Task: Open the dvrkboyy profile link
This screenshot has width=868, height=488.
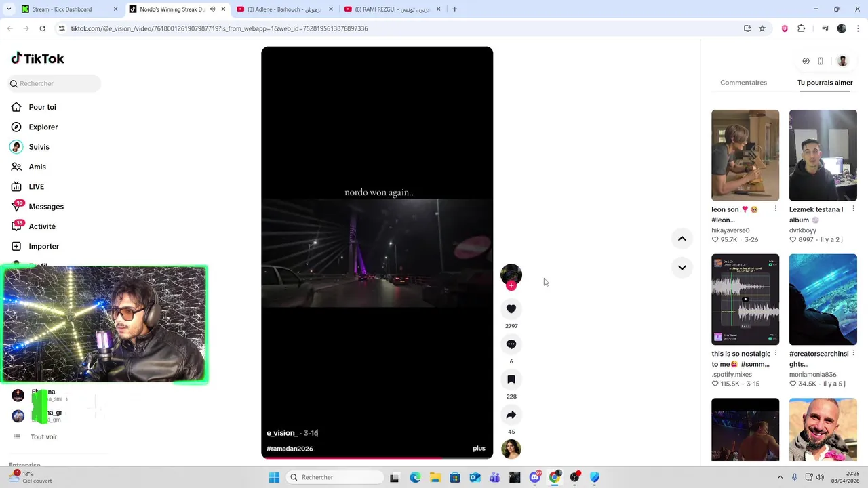Action: 803,230
